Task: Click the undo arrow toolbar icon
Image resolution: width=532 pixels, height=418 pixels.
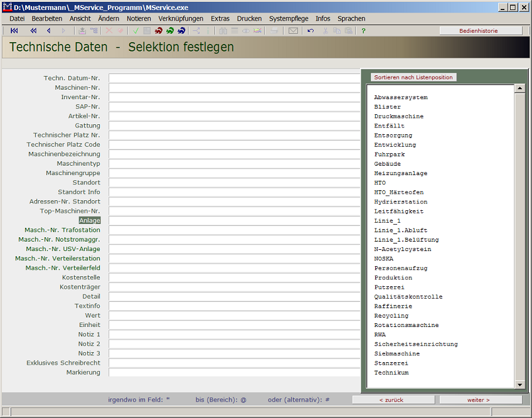Action: point(311,31)
